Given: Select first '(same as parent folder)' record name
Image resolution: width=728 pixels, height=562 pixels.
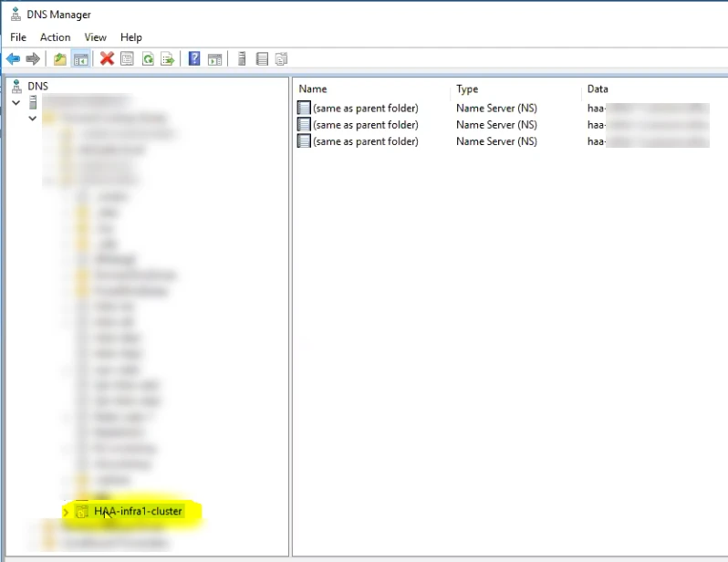Looking at the screenshot, I should click(366, 109).
